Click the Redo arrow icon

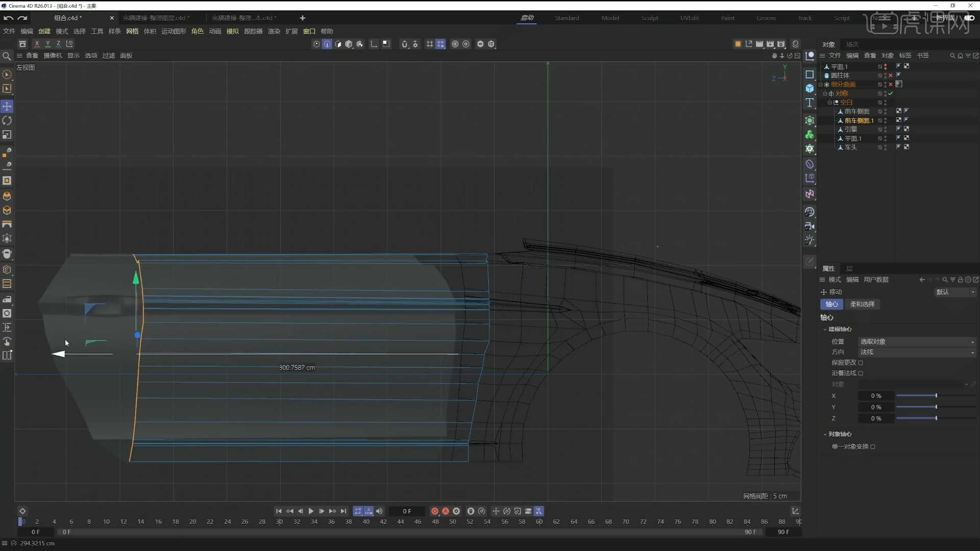[22, 18]
